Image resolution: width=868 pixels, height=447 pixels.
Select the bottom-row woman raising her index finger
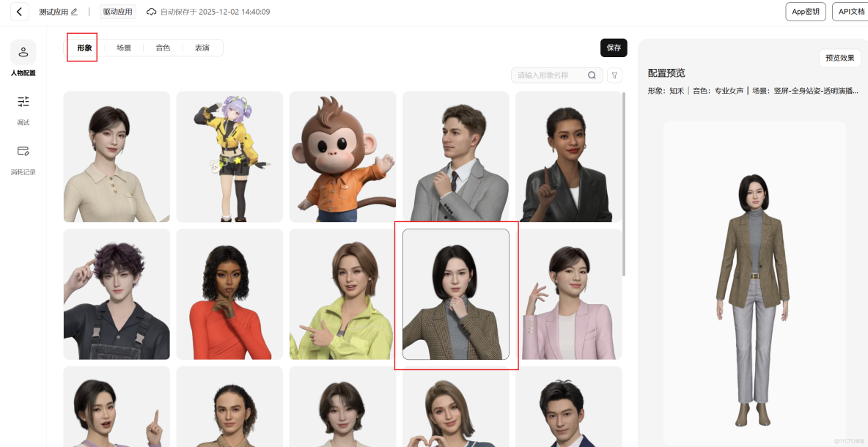point(117,407)
